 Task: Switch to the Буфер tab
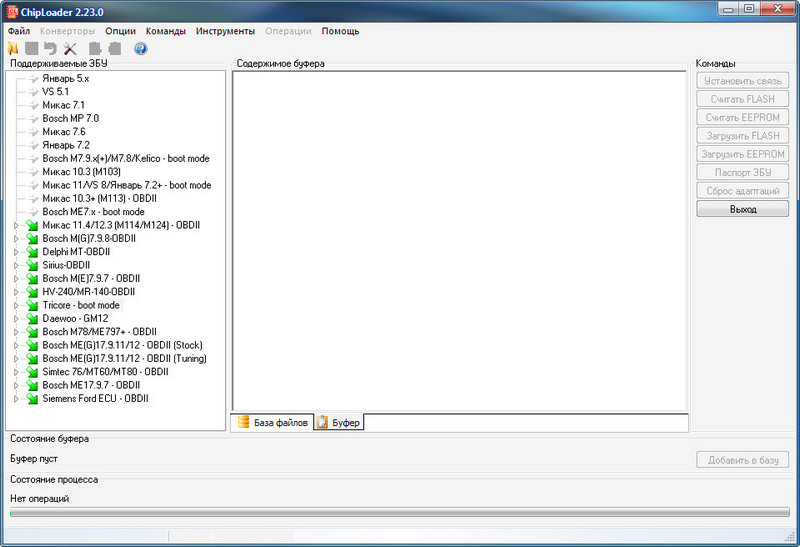(339, 423)
